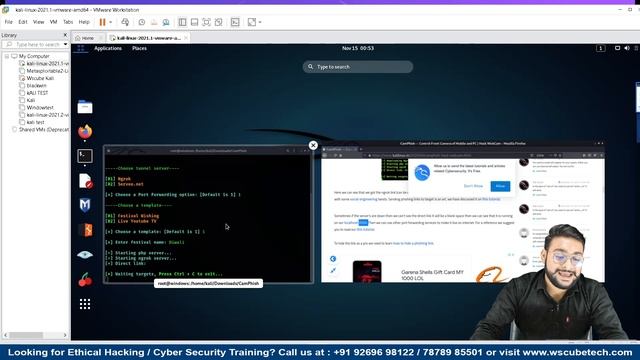
Task: Click the Library search field
Action: tap(34, 44)
